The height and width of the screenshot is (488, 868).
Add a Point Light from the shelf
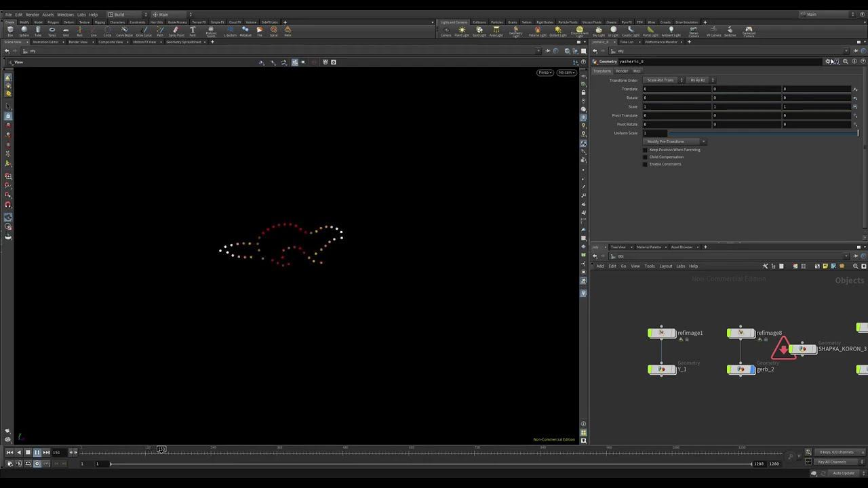pos(462,31)
